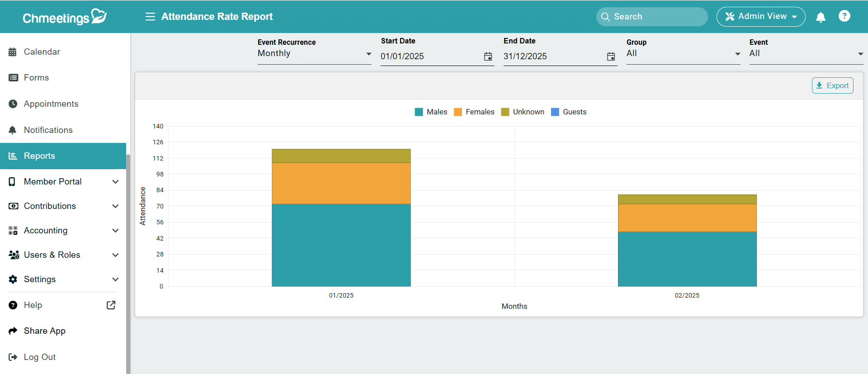Open the Event Recurrence Monthly dropdown
Image resolution: width=868 pixels, height=374 pixels.
coord(315,53)
